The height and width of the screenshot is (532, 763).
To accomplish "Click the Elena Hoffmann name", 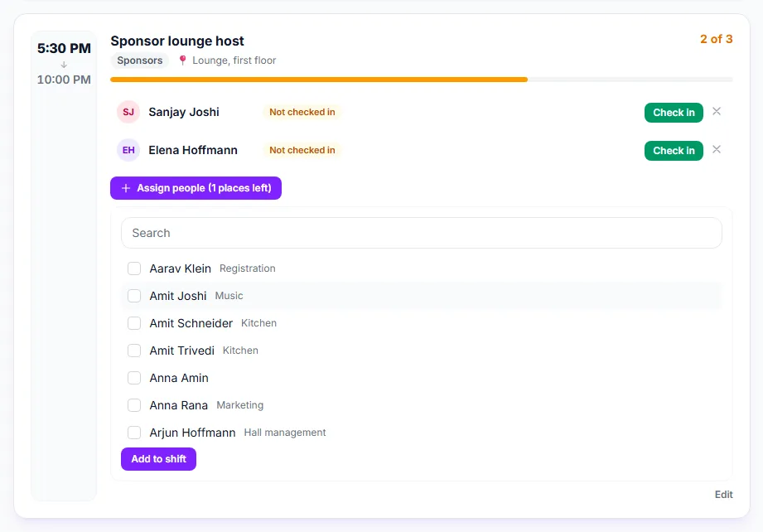I will coord(193,150).
